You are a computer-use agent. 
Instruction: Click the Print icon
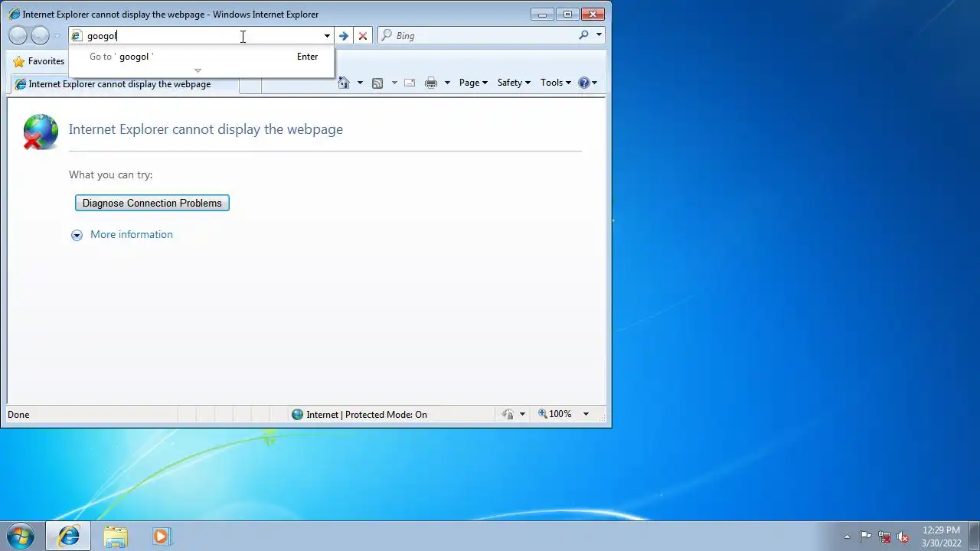click(x=431, y=83)
